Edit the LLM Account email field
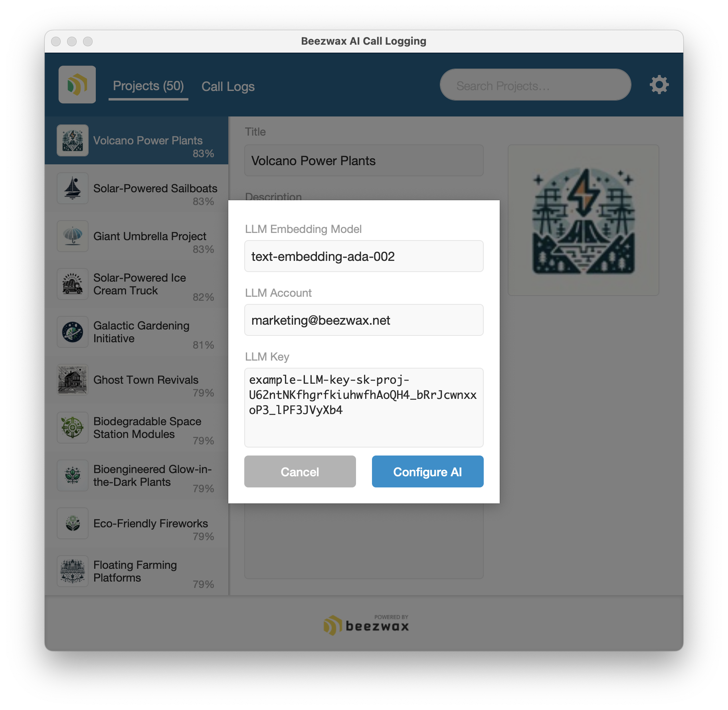 (x=364, y=320)
